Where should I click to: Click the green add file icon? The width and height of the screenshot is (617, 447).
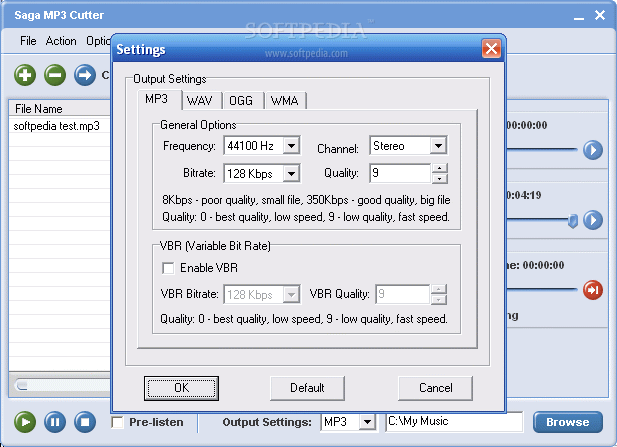25,75
